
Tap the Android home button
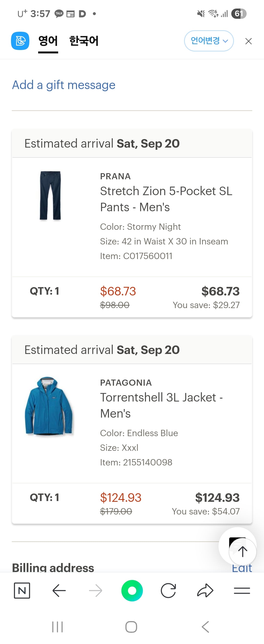click(131, 627)
